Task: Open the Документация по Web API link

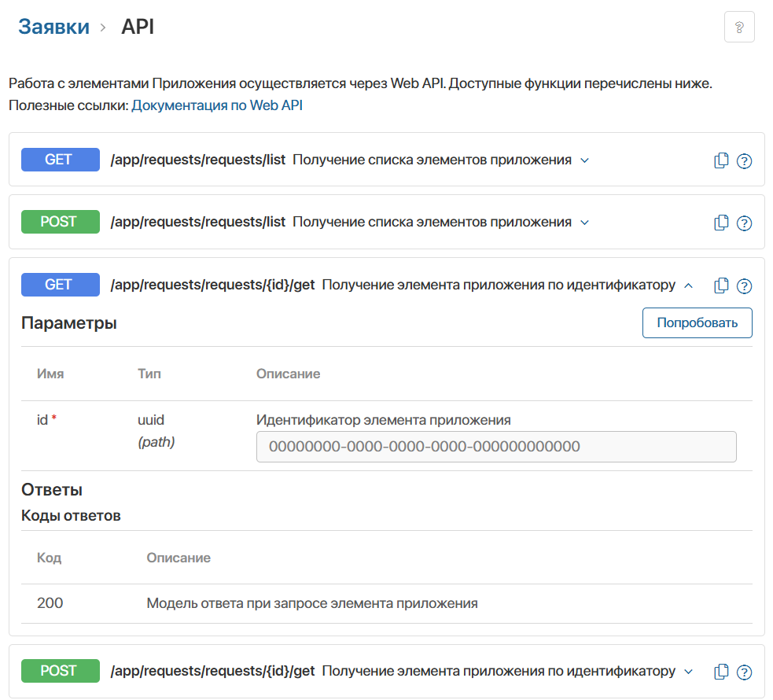Action: (x=216, y=105)
